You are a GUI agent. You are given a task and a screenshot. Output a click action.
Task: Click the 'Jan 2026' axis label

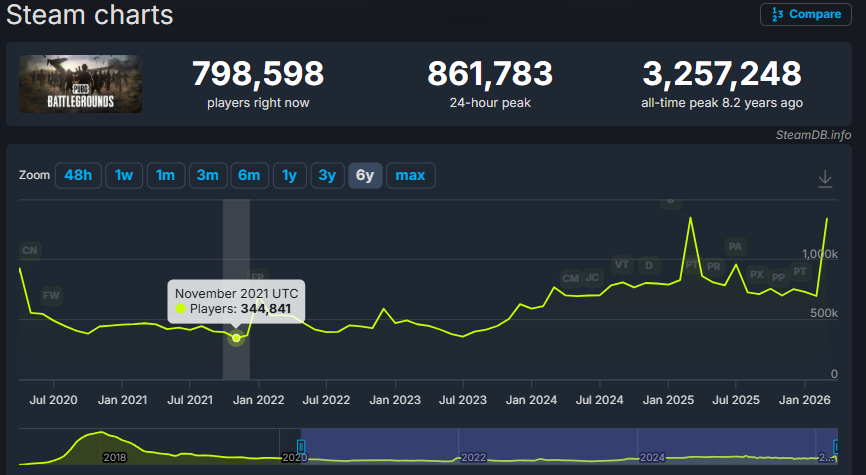pos(805,400)
